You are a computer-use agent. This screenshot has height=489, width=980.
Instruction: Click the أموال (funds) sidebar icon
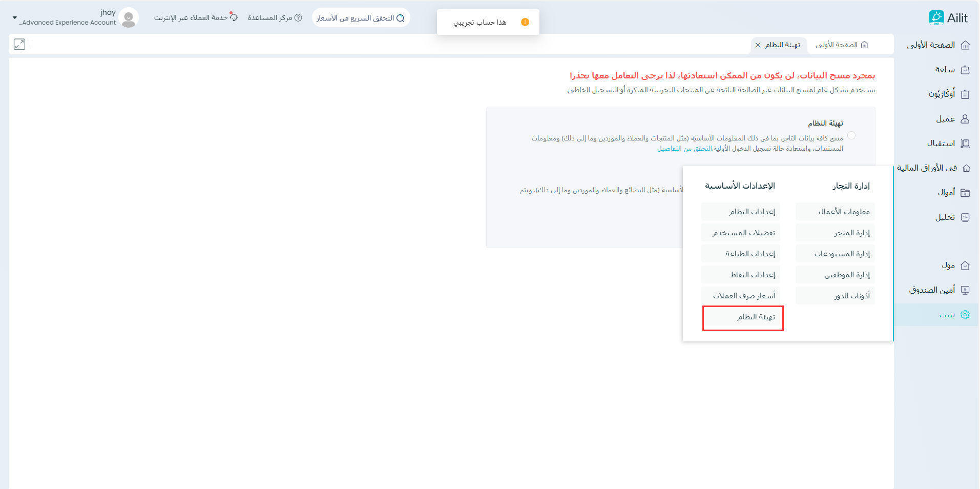965,193
